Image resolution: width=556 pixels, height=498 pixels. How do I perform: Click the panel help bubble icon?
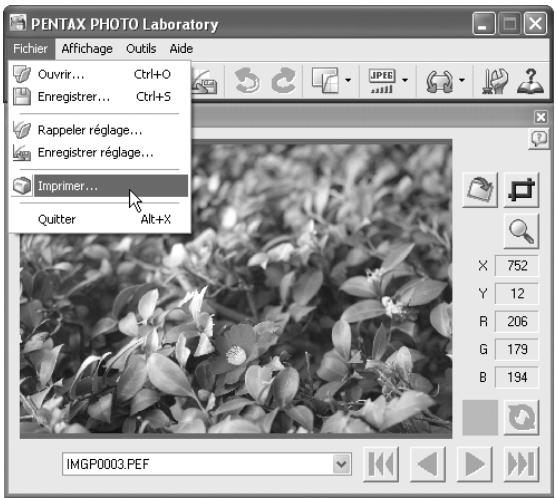pyautogui.click(x=539, y=138)
